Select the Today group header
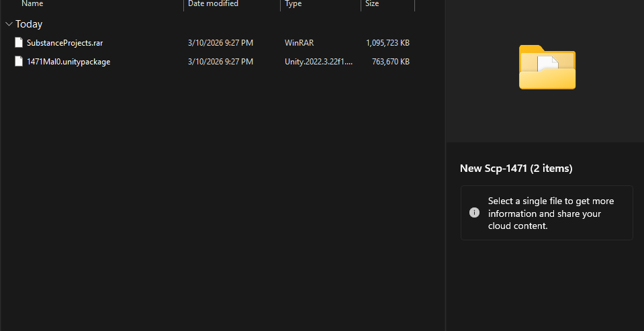This screenshot has height=331, width=644. (x=29, y=24)
